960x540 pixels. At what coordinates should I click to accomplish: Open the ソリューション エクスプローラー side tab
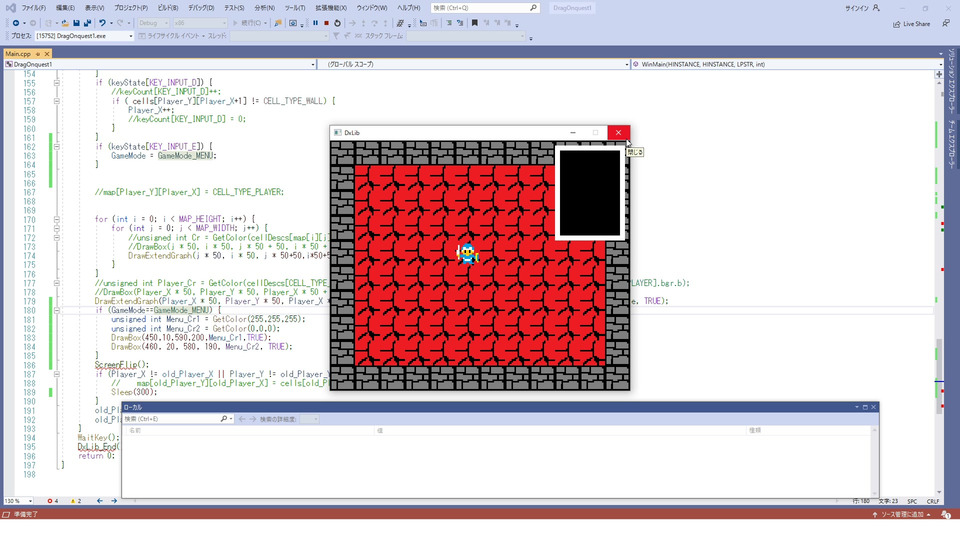[952, 80]
